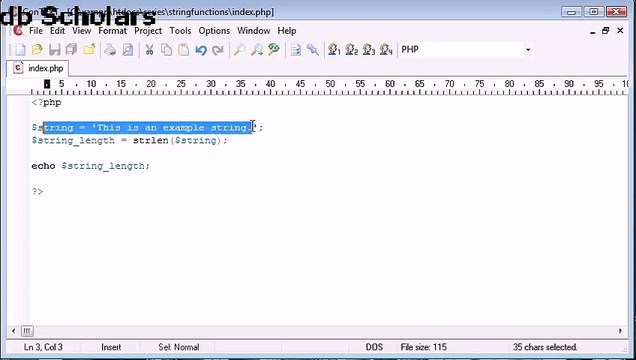Open the Format menu
The width and height of the screenshot is (636, 360).
click(x=112, y=31)
